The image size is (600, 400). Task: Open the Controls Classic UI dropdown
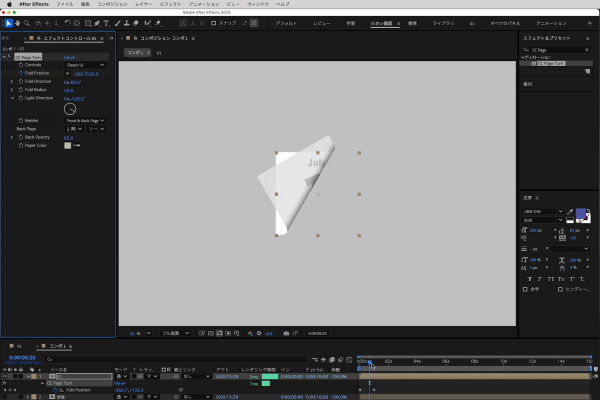[x=85, y=65]
